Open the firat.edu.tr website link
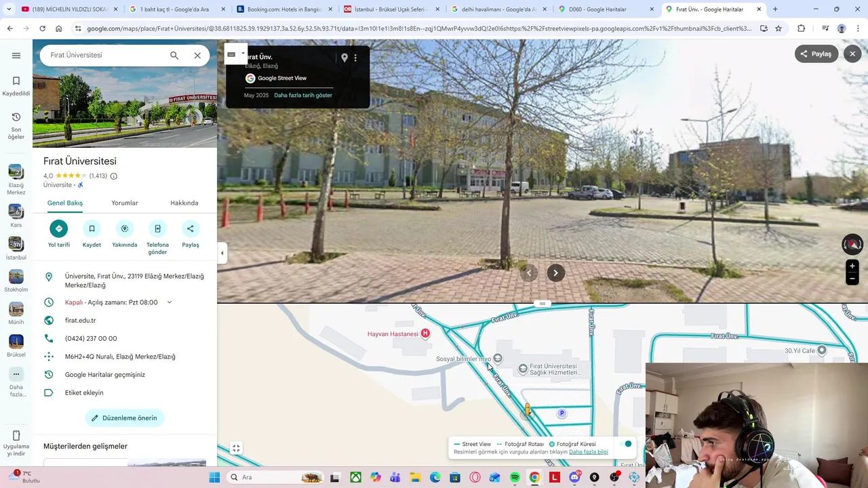 point(80,321)
